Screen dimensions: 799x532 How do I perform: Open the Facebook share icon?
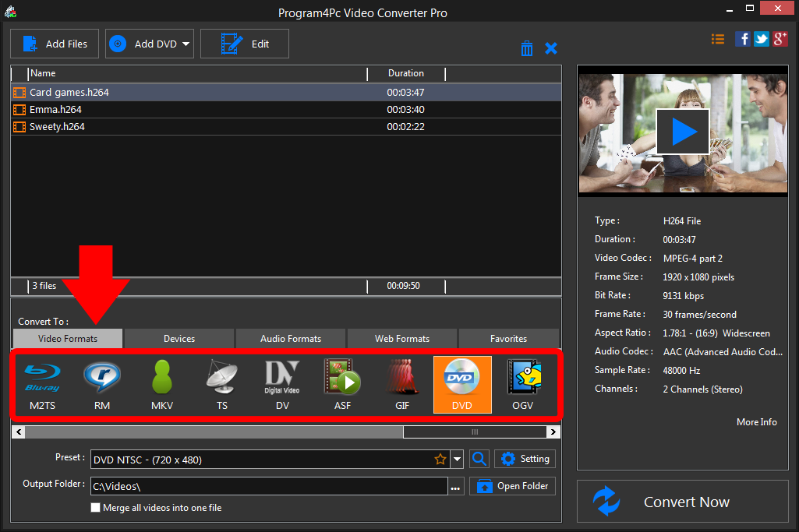click(x=743, y=39)
